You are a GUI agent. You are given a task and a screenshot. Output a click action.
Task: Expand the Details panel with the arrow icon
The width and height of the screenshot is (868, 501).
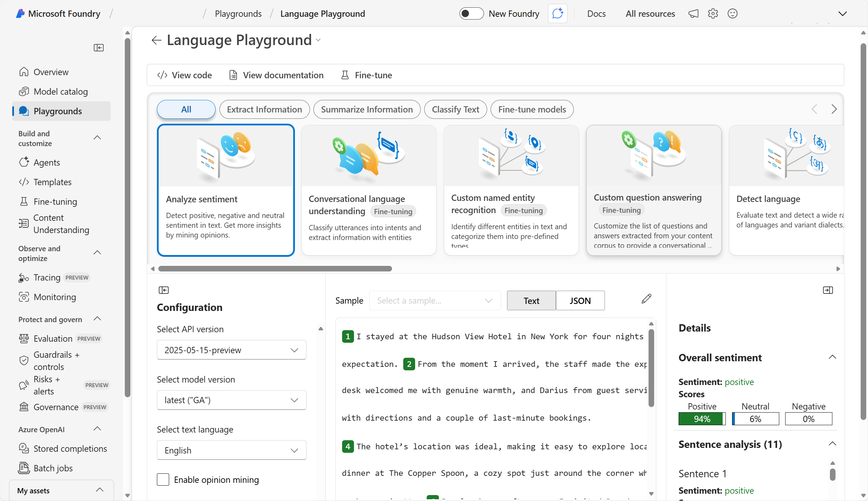[x=828, y=290]
